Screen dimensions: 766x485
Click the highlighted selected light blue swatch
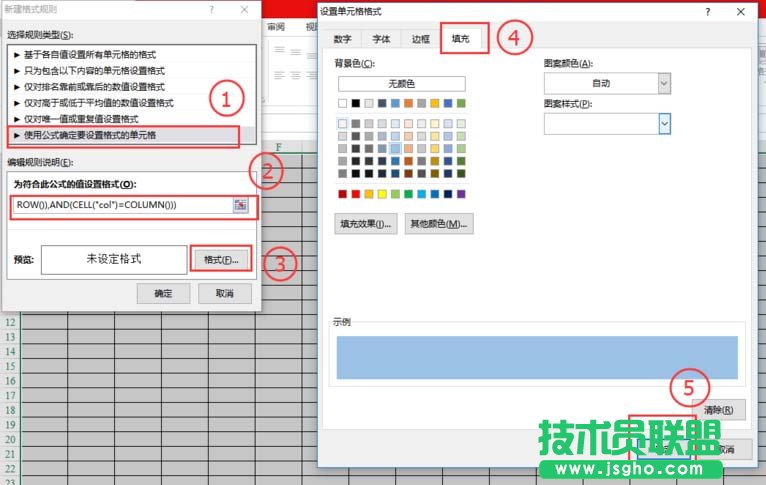coord(395,148)
